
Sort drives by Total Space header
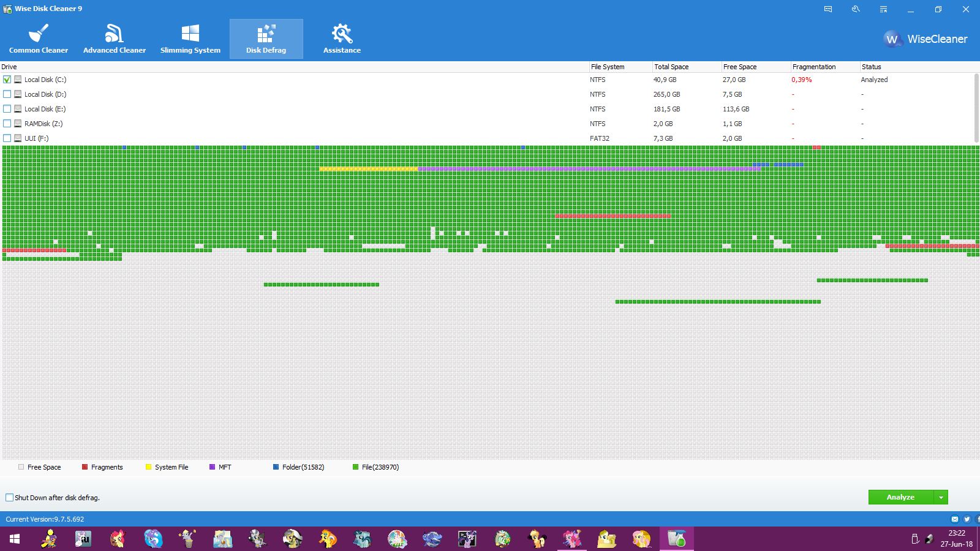click(686, 67)
